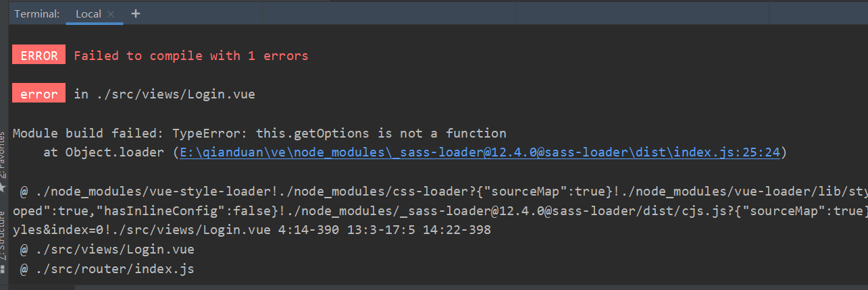Click the Module build failed TypeError line
Screen dimensions: 868x290
coord(259,134)
